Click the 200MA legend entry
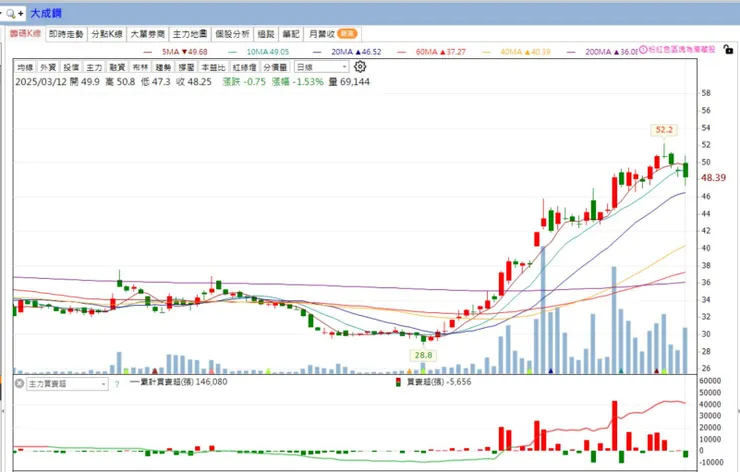This screenshot has width=740, height=472. (603, 52)
